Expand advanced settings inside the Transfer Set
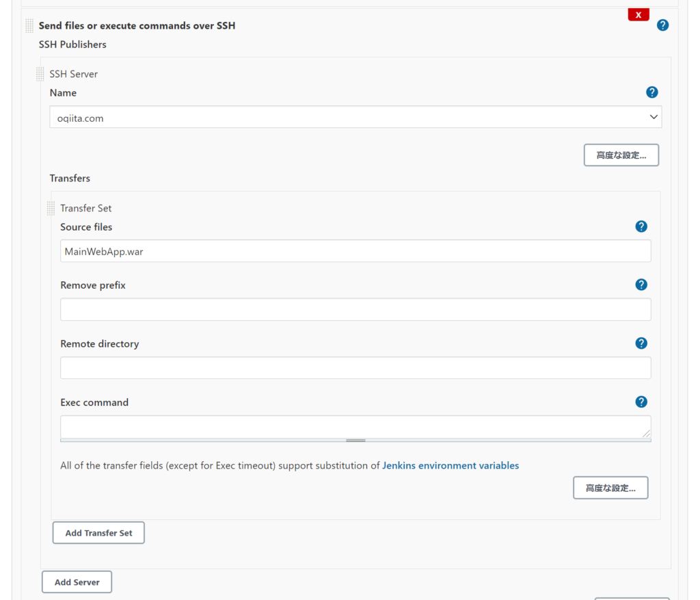Image resolution: width=700 pixels, height=600 pixels. 610,488
